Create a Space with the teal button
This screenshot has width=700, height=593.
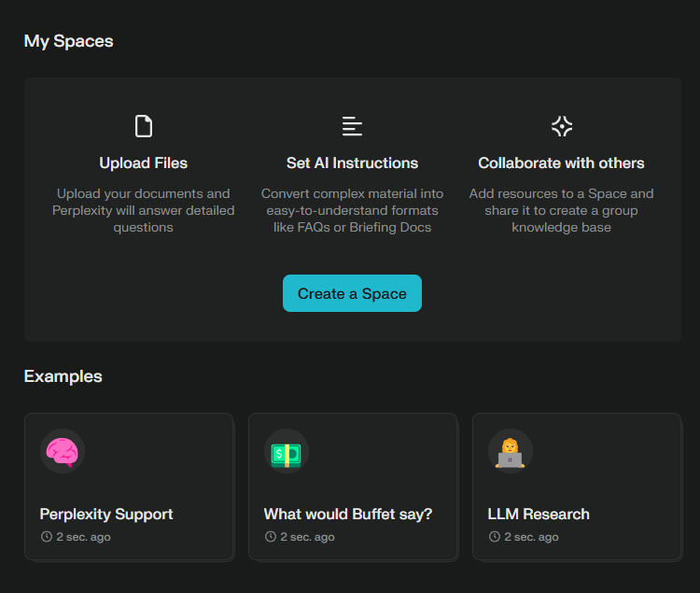352,293
